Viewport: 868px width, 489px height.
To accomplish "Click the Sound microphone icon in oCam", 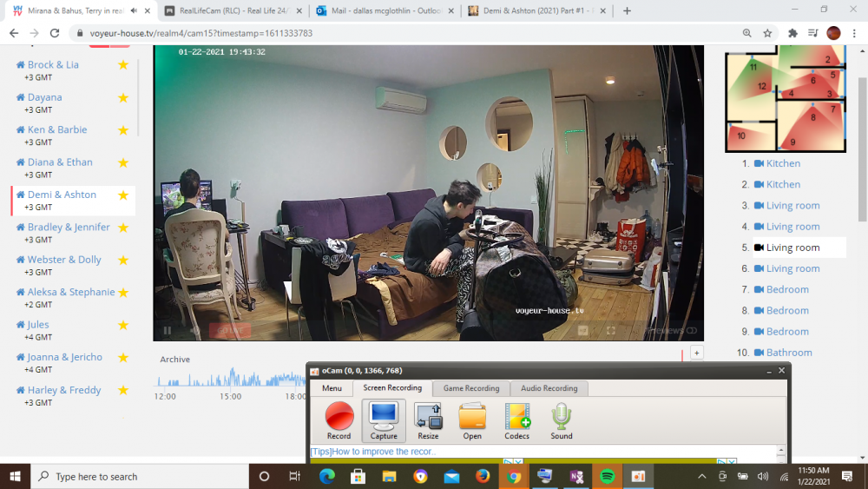I will coord(562,417).
